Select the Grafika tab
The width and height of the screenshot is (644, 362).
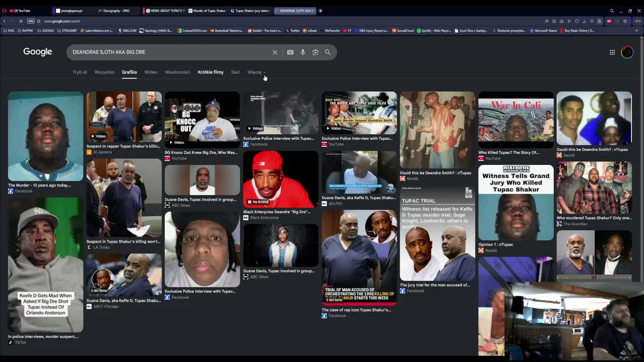[129, 72]
